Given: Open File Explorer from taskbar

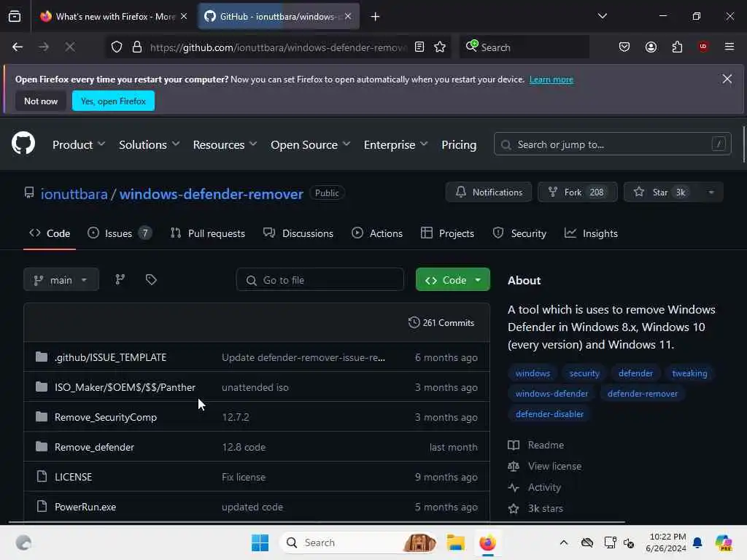Looking at the screenshot, I should click(455, 542).
